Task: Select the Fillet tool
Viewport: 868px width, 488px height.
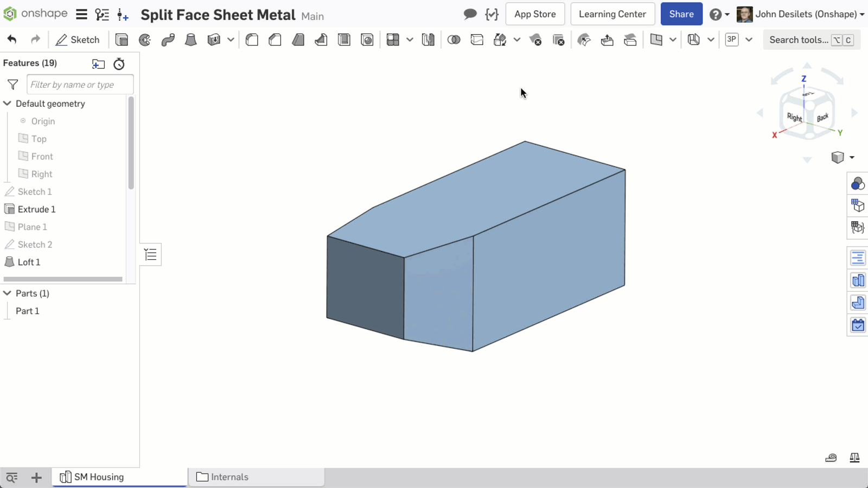Action: tap(252, 40)
